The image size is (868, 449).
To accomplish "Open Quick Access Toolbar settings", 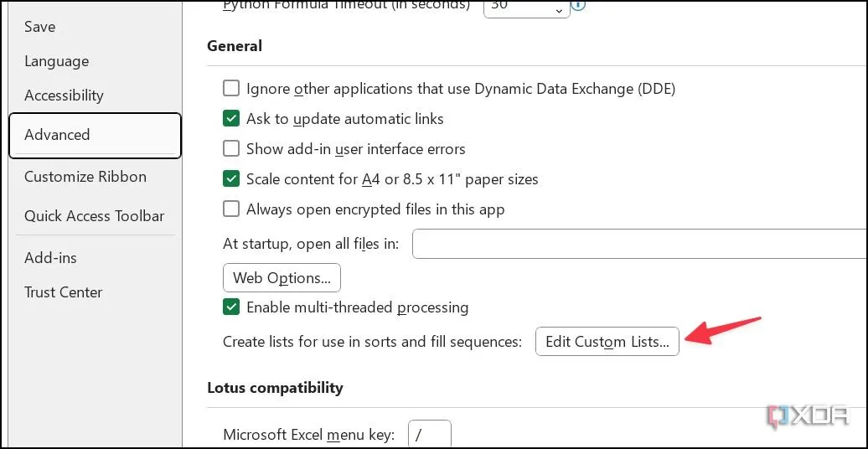I will click(94, 216).
